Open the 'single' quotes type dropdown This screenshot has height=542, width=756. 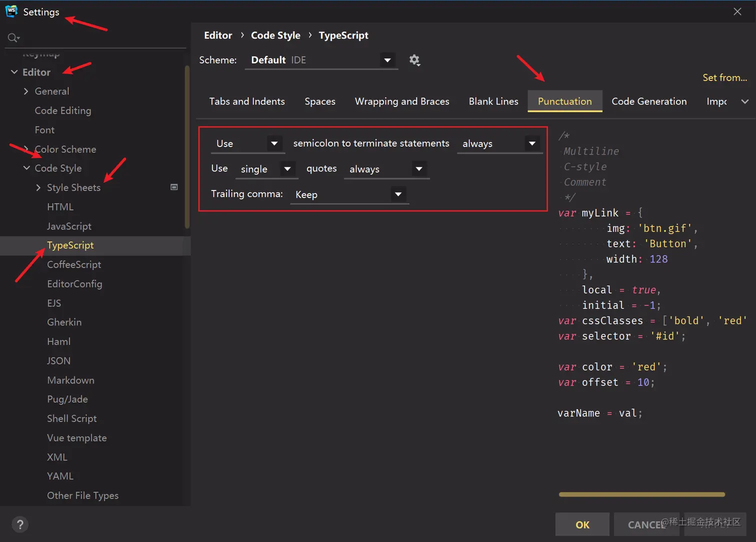coord(267,169)
